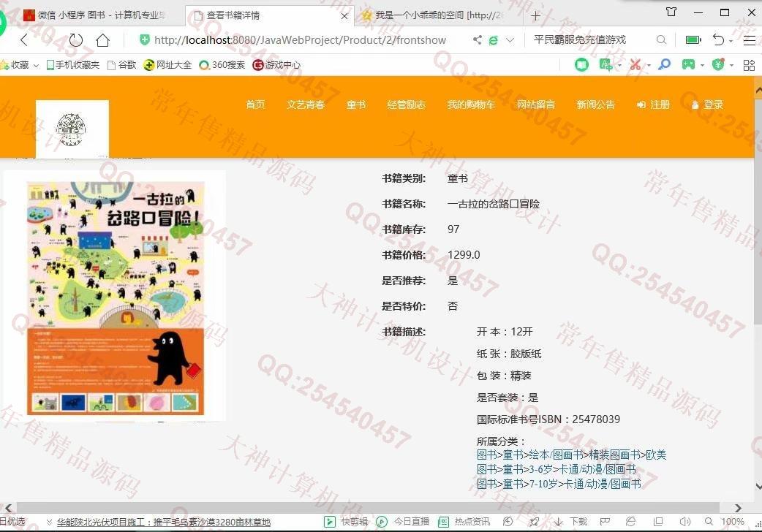Click the 100% zoom level indicator
Screen dimensions: 762x532
click(732, 522)
